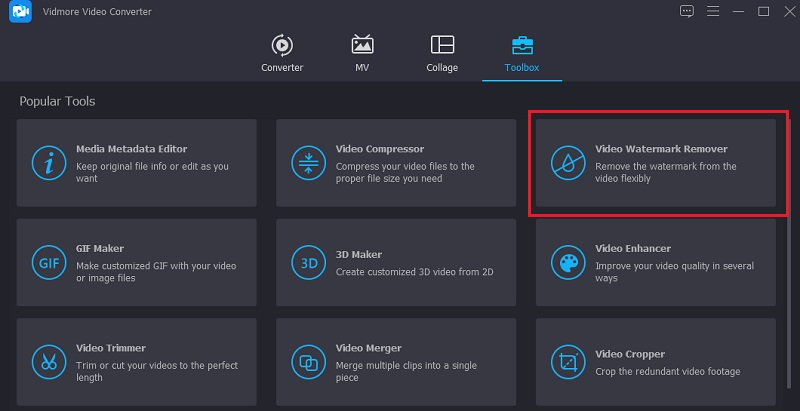Launch Video Enhancer tool title
This screenshot has width=800, height=411.
[x=633, y=248]
